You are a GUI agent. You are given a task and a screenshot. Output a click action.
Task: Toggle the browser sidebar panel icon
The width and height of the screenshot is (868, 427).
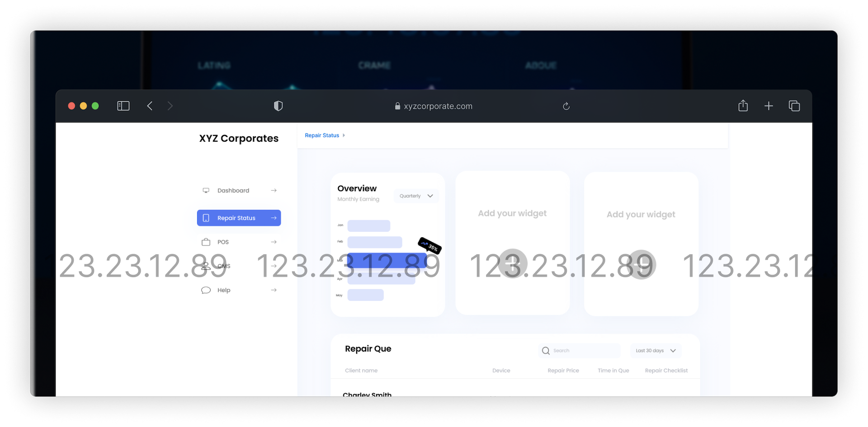click(123, 106)
